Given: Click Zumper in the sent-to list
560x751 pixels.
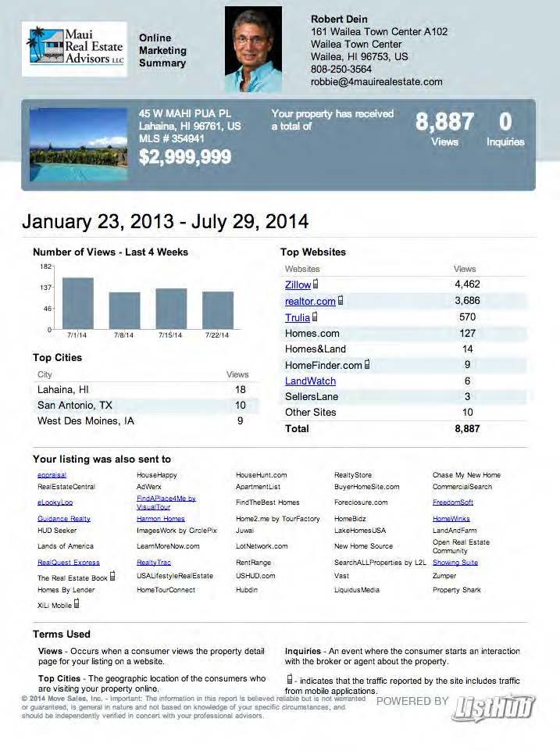Looking at the screenshot, I should coord(444,576).
